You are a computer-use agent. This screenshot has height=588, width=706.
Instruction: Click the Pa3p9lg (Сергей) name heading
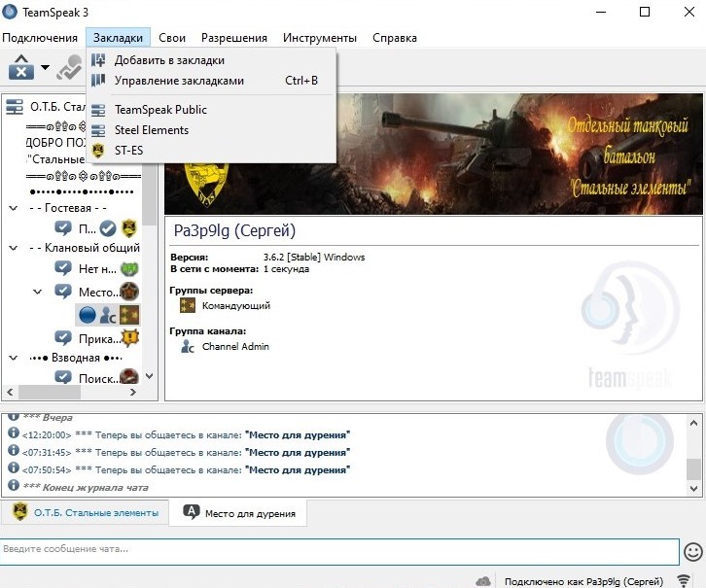(x=234, y=230)
